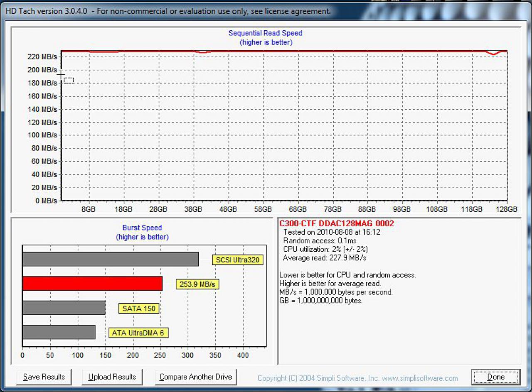Click the dip in red line near 128GB
Viewport: 532px width, 392px height.
pos(493,53)
